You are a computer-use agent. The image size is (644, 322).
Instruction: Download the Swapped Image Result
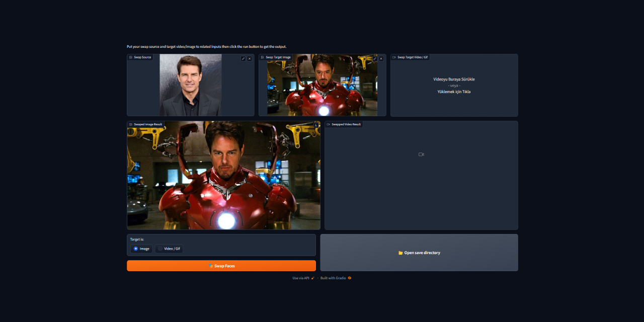coord(316,125)
